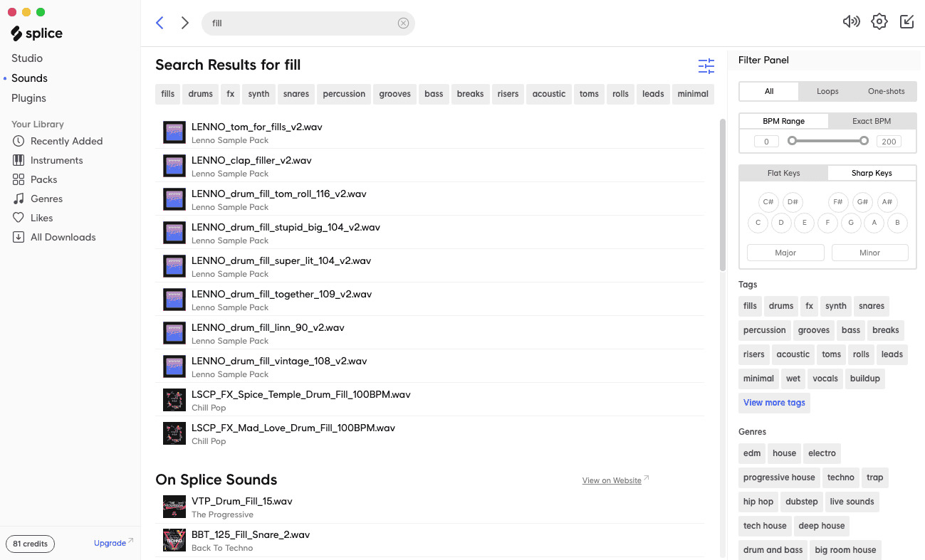Toggle the G key filter

tap(851, 223)
